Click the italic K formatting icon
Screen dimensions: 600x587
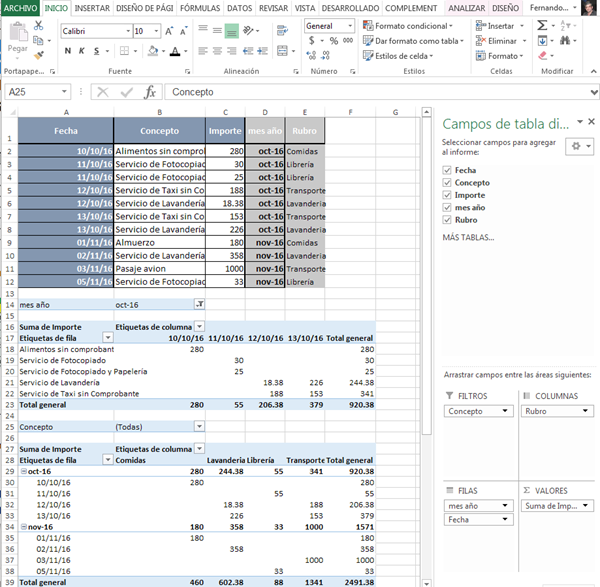82,51
